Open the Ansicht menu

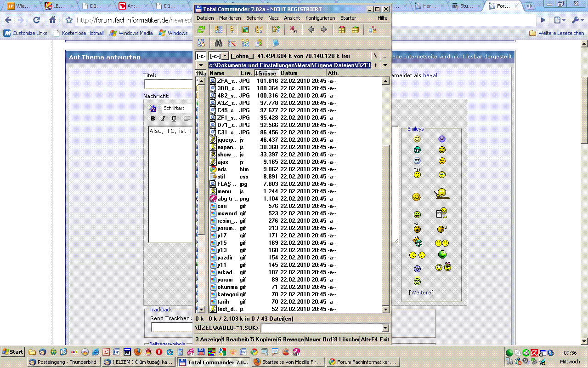(292, 18)
